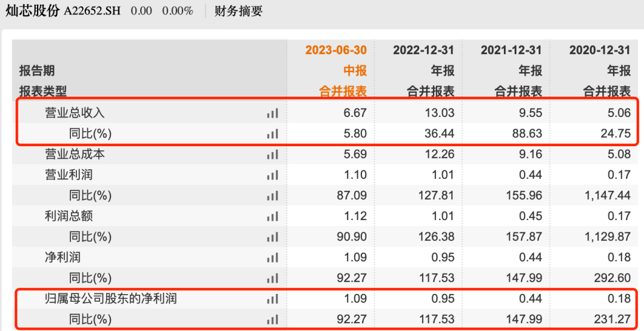Click the revenue growth value 88.63
Image resolution: width=644 pixels, height=331 pixels.
point(527,134)
